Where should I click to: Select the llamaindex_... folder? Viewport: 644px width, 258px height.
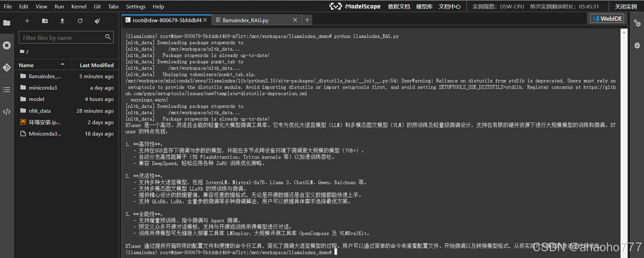coord(66,76)
